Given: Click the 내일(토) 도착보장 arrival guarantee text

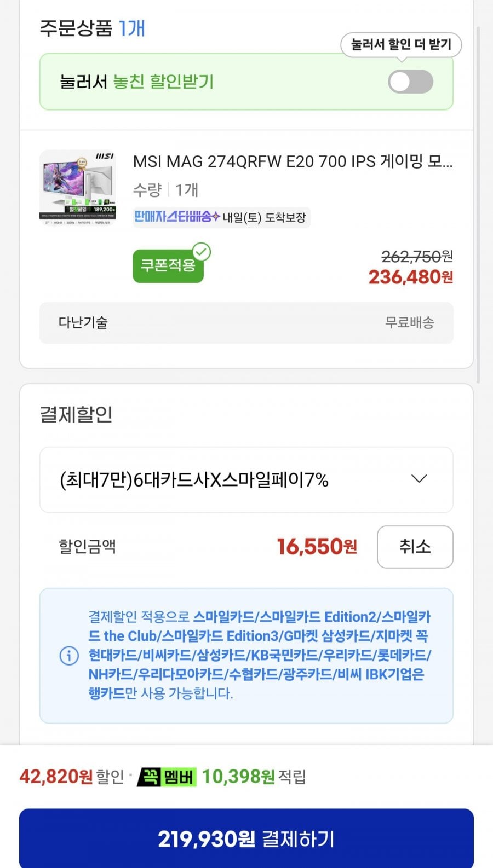Looking at the screenshot, I should point(264,217).
